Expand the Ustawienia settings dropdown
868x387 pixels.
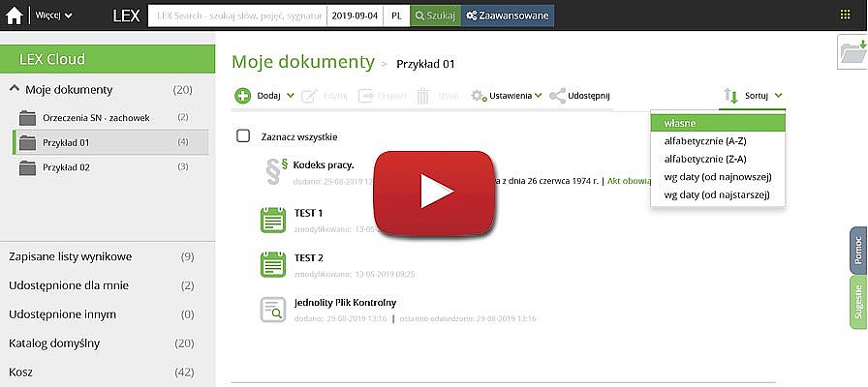click(x=506, y=96)
